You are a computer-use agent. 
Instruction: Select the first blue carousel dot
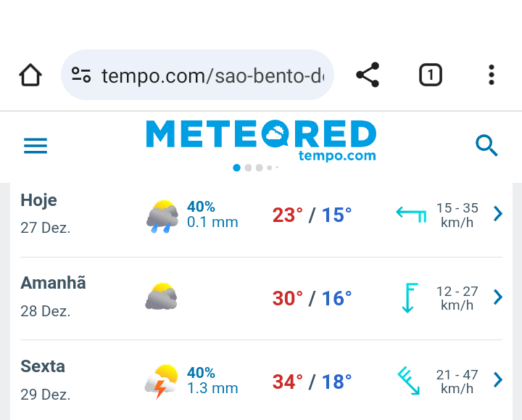(236, 168)
